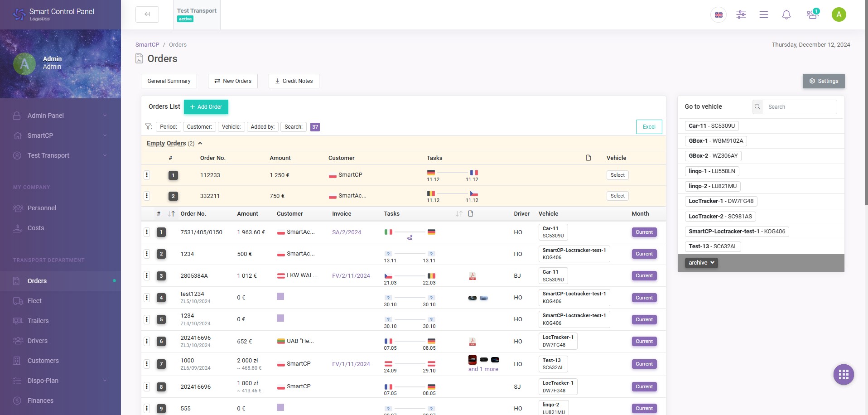Click the sidebar collapse arrow button
This screenshot has width=868, height=415.
pos(147,14)
